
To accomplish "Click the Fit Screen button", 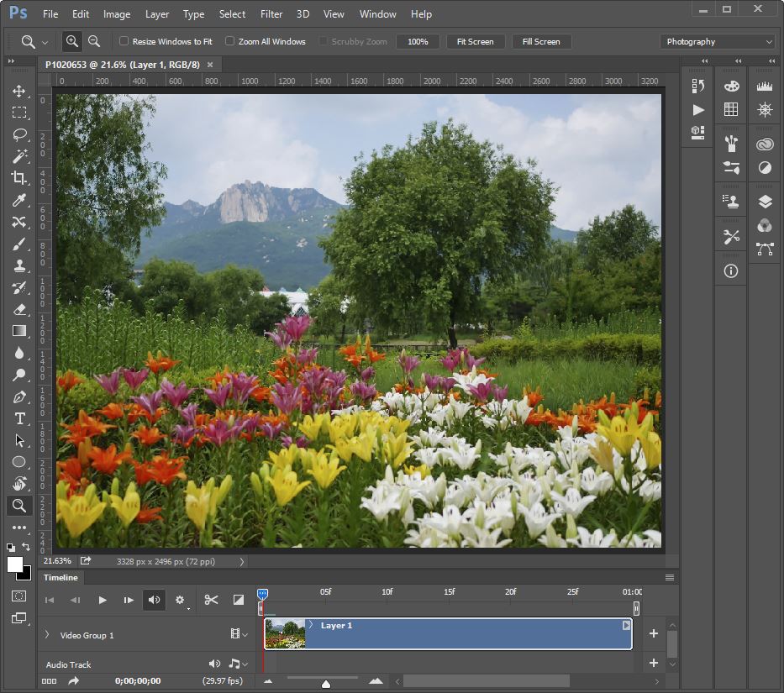I will (475, 41).
